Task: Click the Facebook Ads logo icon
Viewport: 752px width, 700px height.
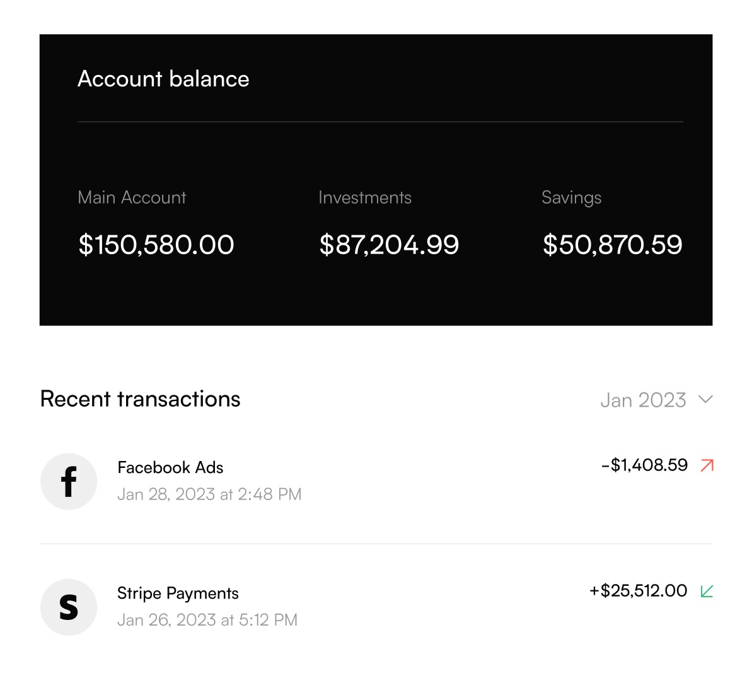Action: tap(69, 481)
